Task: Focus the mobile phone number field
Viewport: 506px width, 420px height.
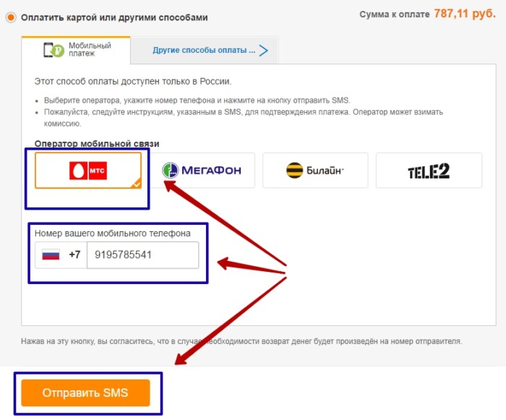Action: 142,255
